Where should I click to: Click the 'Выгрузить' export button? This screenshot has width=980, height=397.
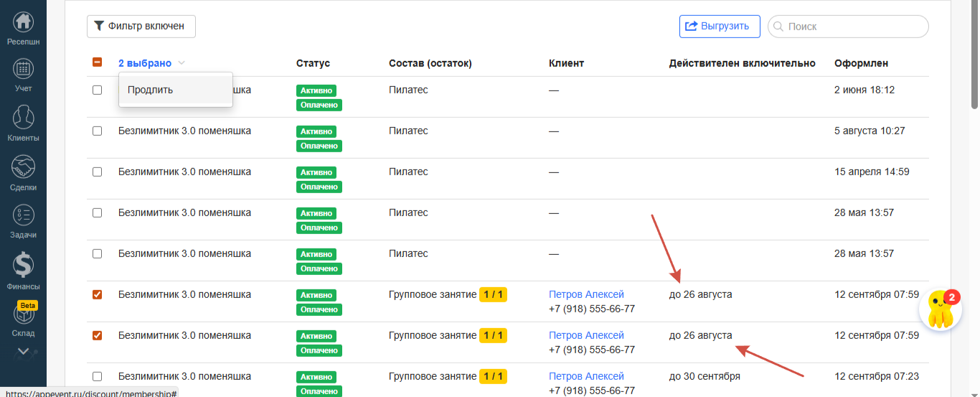[x=719, y=26]
